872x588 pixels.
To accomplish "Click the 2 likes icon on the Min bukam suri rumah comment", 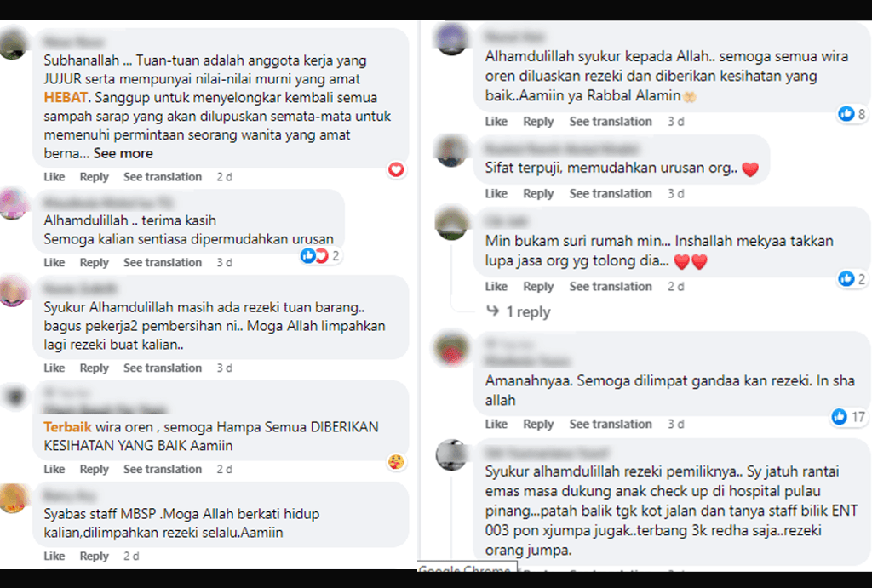I will pos(846,279).
